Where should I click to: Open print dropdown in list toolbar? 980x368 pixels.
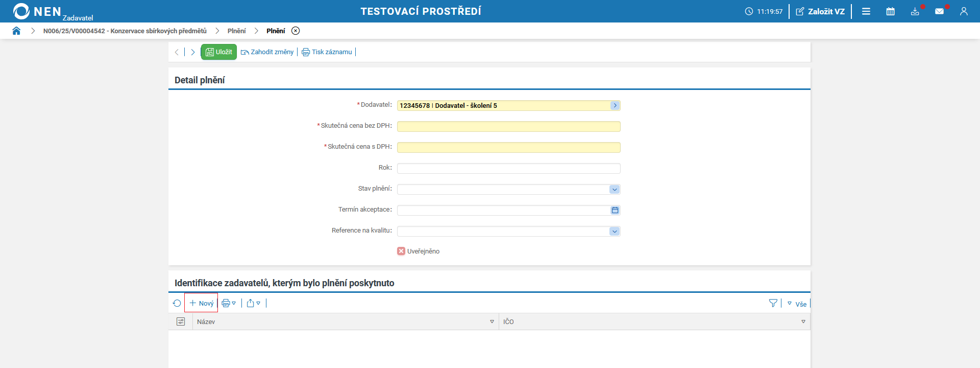(229, 303)
